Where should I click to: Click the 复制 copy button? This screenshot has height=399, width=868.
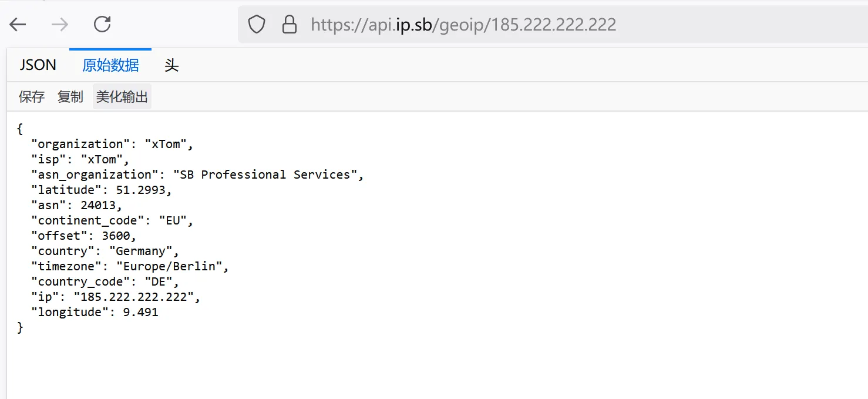click(x=70, y=97)
